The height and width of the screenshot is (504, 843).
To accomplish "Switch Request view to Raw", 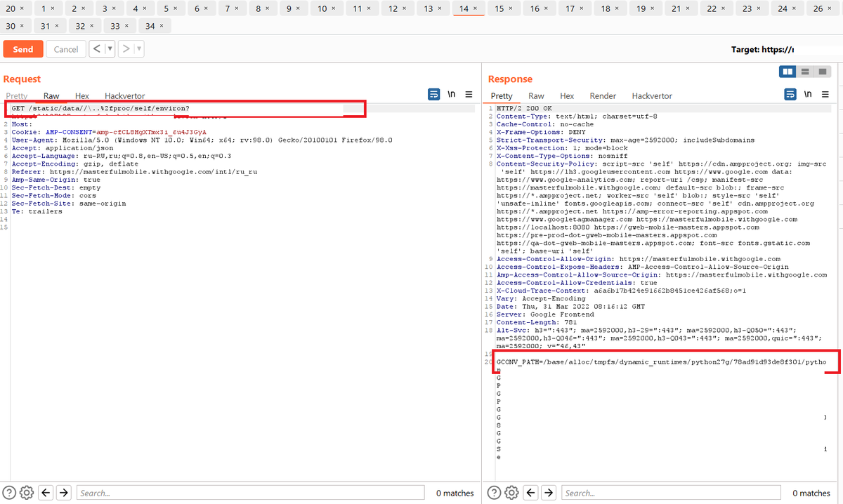I will [x=51, y=96].
